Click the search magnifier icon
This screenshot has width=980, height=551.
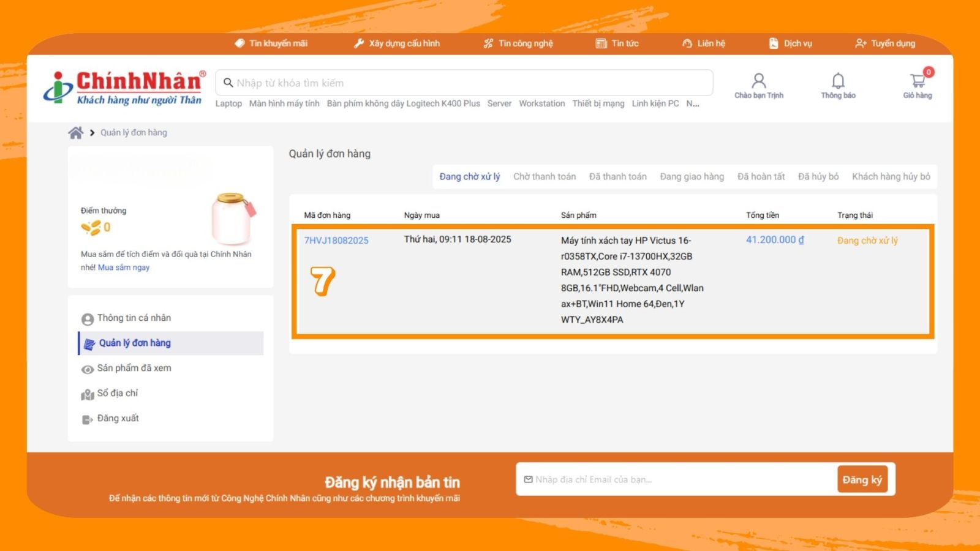click(x=228, y=83)
